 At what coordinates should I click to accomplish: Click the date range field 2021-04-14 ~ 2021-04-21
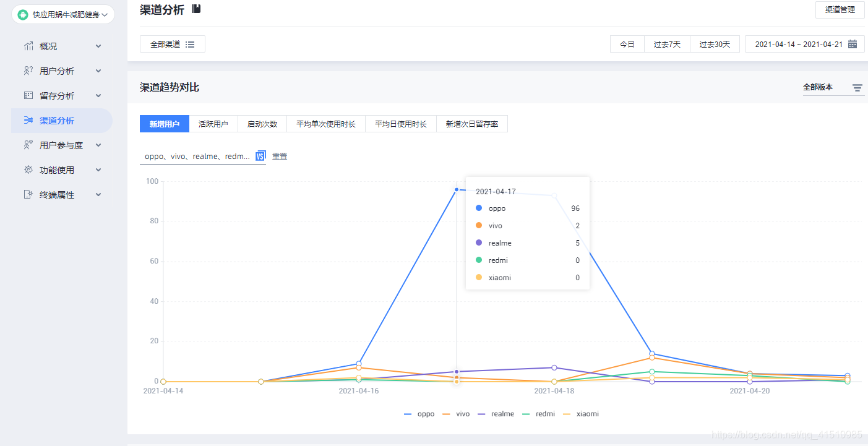pyautogui.click(x=805, y=44)
